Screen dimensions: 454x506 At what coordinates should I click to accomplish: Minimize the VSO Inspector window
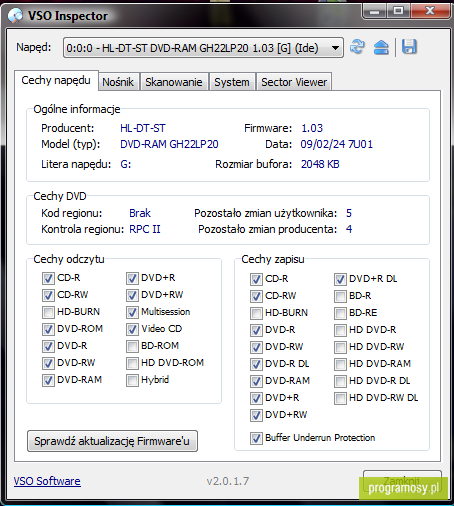(374, 11)
